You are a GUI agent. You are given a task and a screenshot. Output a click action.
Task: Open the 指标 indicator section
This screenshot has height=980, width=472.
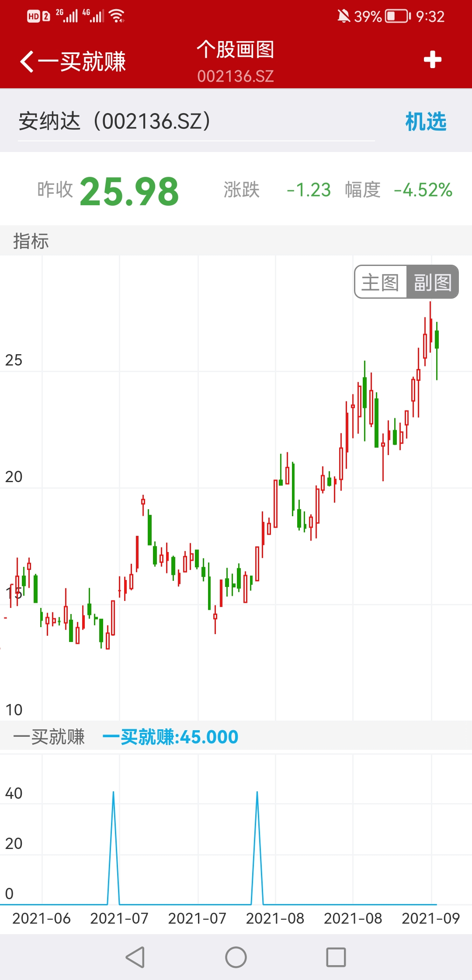click(31, 241)
